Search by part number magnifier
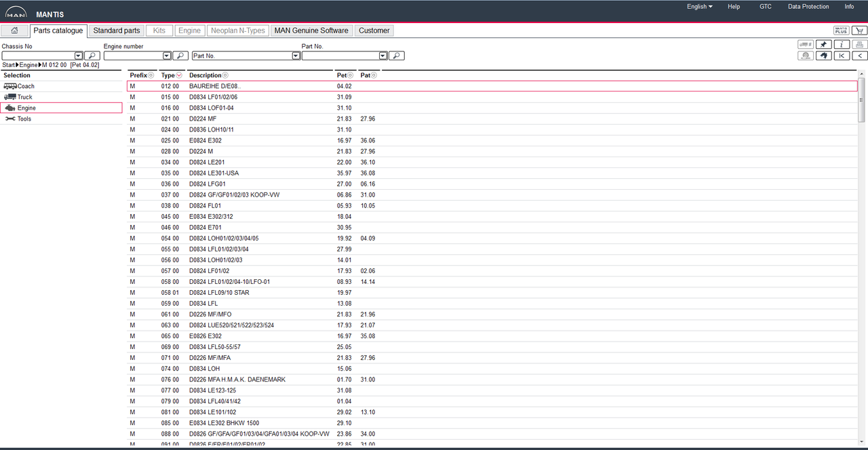 (x=397, y=56)
